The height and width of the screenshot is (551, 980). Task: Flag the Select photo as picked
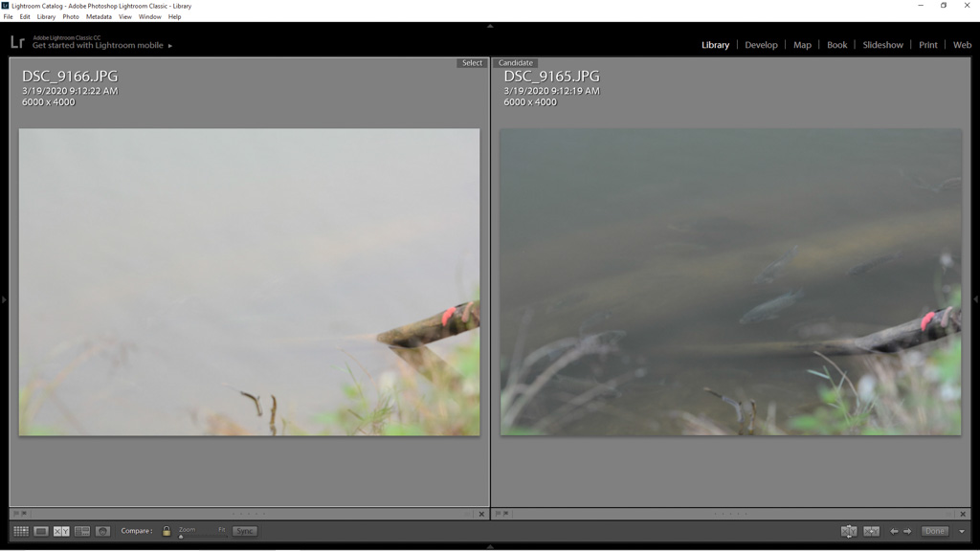coord(16,514)
